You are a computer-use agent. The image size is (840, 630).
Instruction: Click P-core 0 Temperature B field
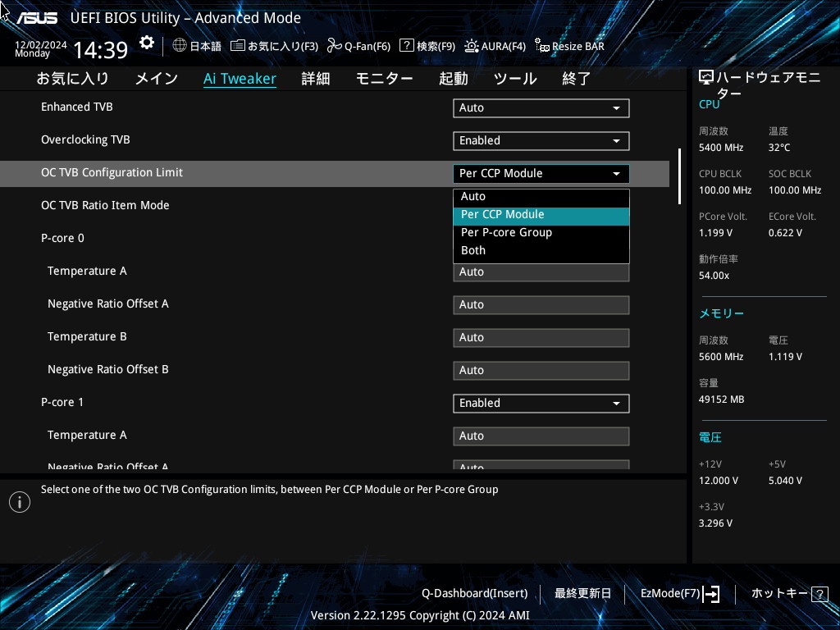[x=541, y=337]
